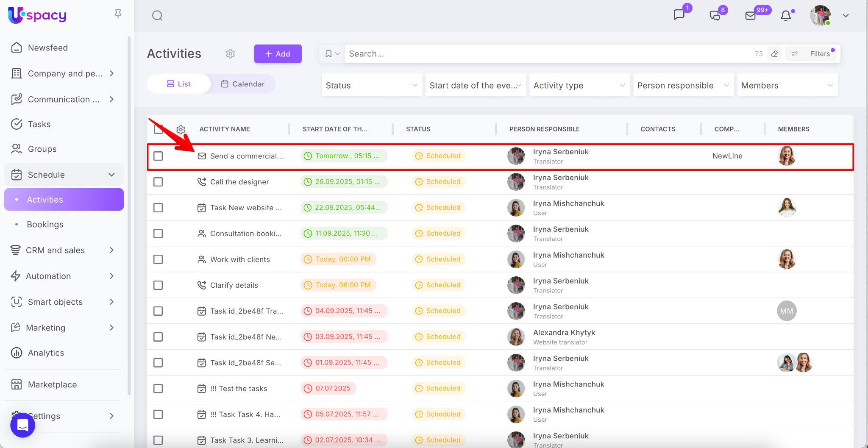Tick the checkbox for Call the designer
The image size is (868, 448).
[158, 182]
